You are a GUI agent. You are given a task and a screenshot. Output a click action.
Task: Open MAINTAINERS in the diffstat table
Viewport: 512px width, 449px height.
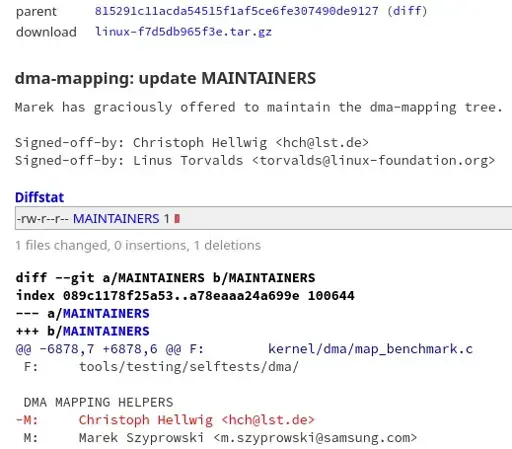116,219
